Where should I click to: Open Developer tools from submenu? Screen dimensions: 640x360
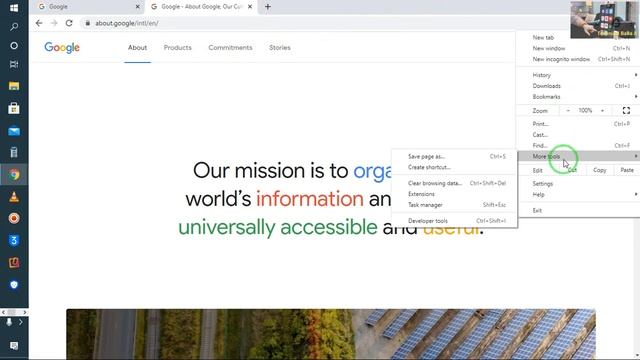click(455, 221)
